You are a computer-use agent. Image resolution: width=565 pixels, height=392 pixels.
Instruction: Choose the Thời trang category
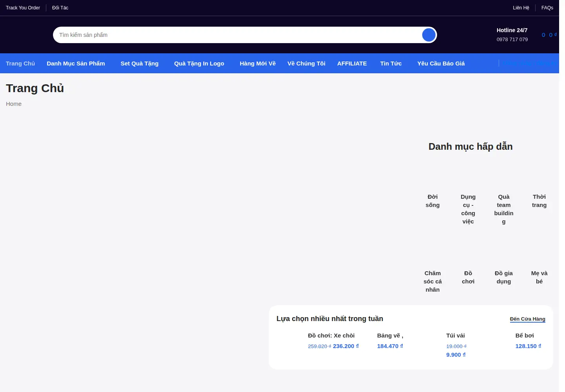tap(539, 201)
